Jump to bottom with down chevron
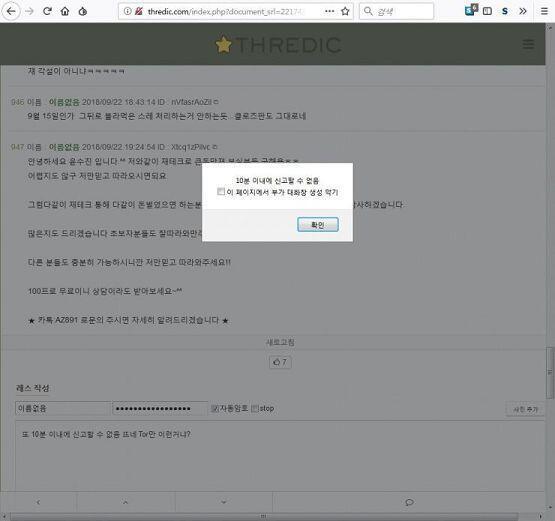The width and height of the screenshot is (555, 521). click(223, 502)
